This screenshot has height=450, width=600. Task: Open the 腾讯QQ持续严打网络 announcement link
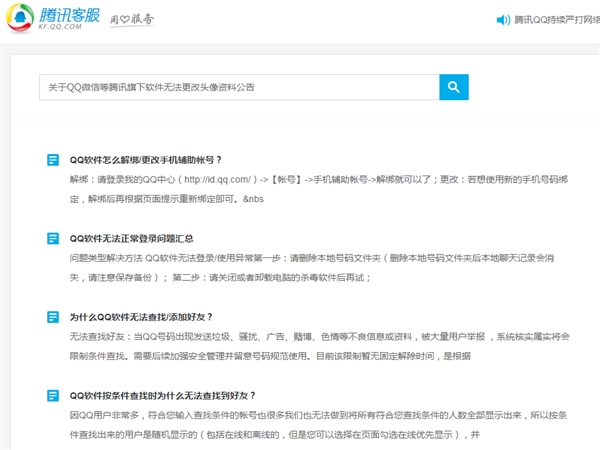557,20
